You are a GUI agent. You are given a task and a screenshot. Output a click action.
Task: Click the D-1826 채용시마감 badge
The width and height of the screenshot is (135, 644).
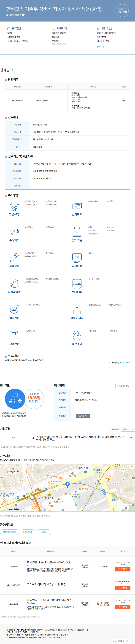click(x=122, y=11)
